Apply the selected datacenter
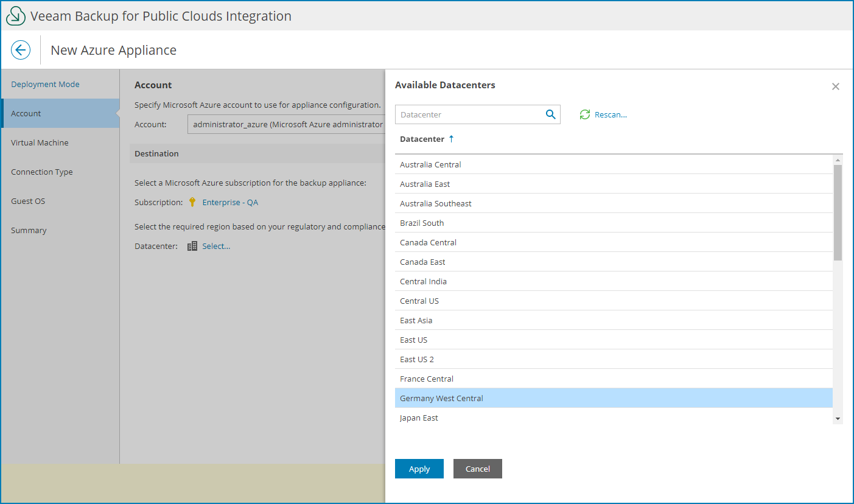The width and height of the screenshot is (854, 504). 419,469
